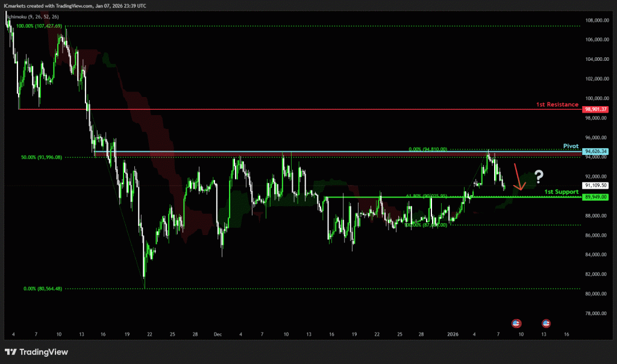Click the green 89,949.00 support price tag
The height and width of the screenshot is (364, 617).
595,197
